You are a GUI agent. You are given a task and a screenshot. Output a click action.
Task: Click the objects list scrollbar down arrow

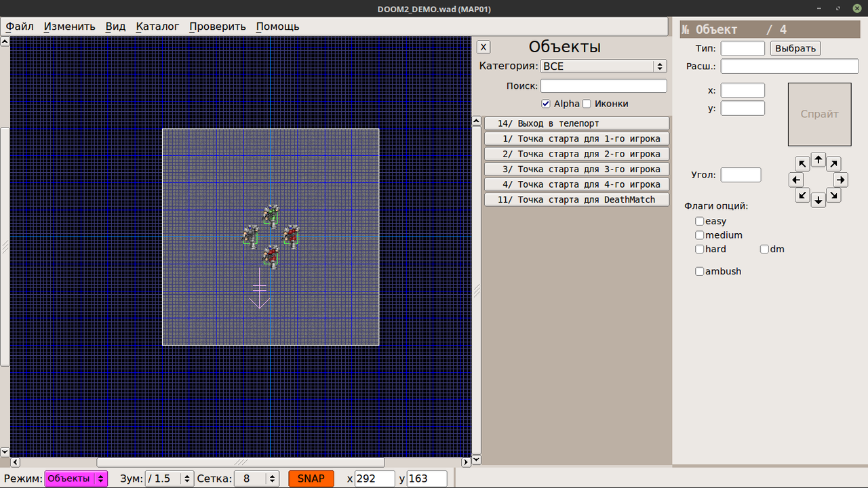pos(476,460)
